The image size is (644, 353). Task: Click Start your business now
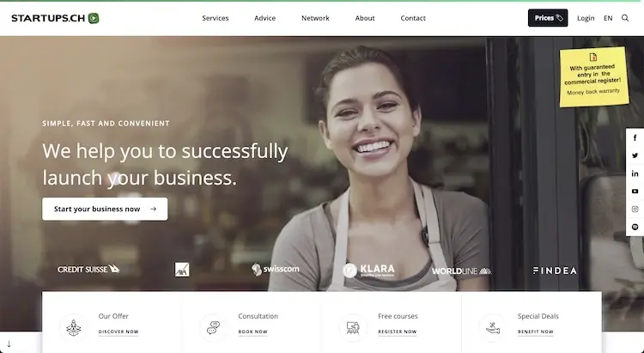coord(105,209)
